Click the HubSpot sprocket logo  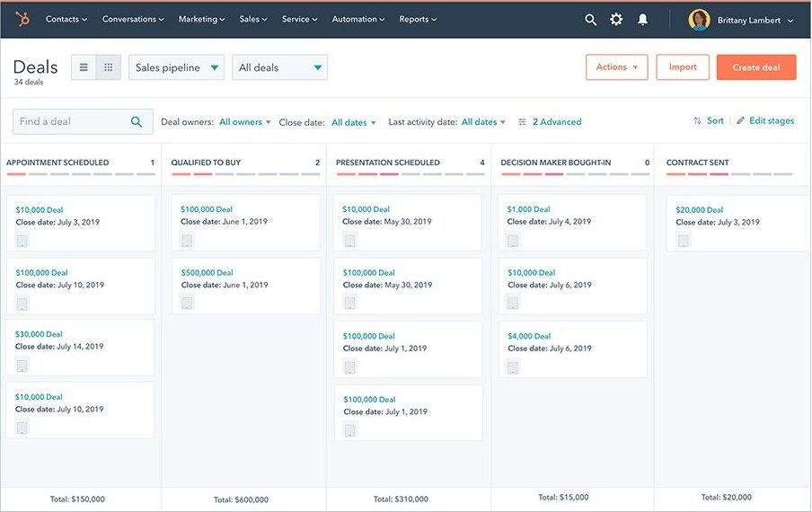click(22, 19)
